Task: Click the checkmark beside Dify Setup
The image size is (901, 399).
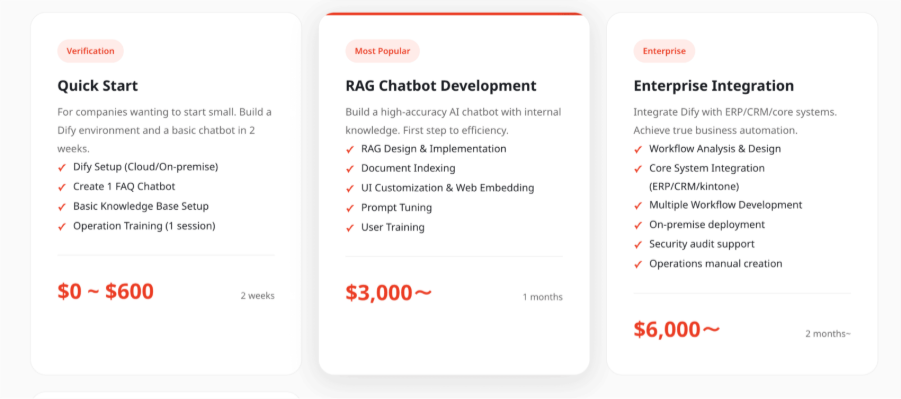Action: [62, 168]
